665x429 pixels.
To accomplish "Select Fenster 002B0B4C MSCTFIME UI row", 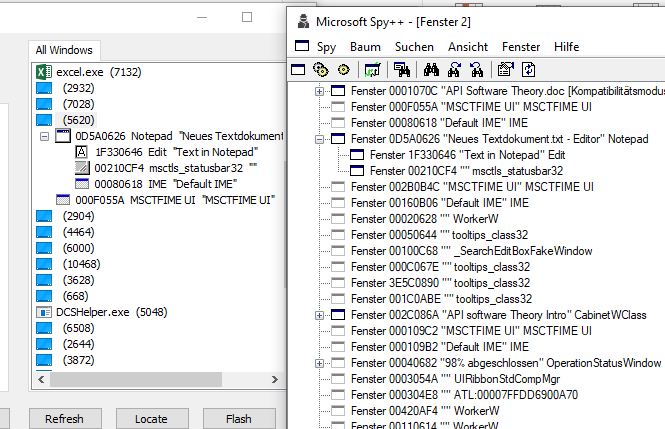I will pos(472,187).
